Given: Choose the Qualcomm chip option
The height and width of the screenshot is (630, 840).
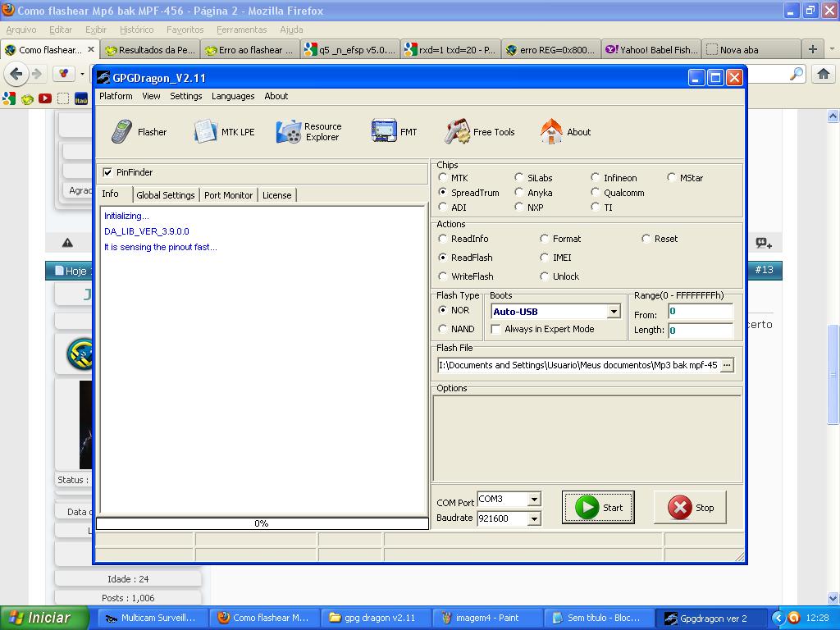Looking at the screenshot, I should (x=596, y=192).
